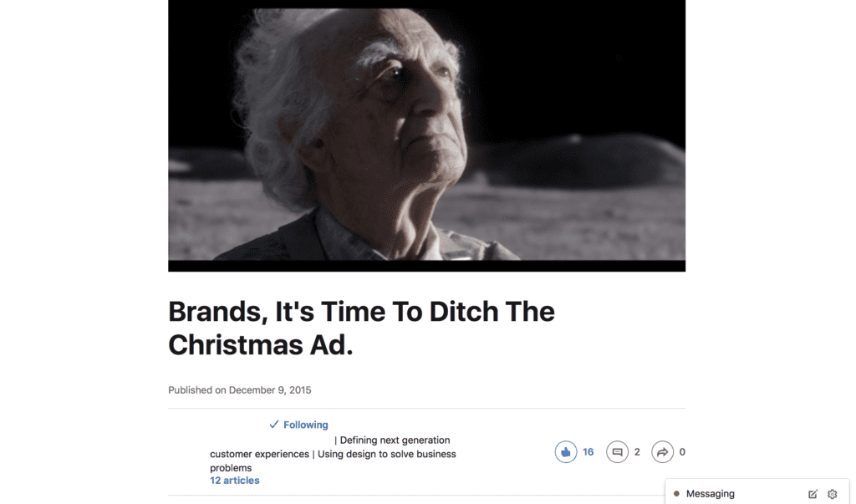
Task: Click the Published on December 9, 2015 date
Action: pos(240,389)
